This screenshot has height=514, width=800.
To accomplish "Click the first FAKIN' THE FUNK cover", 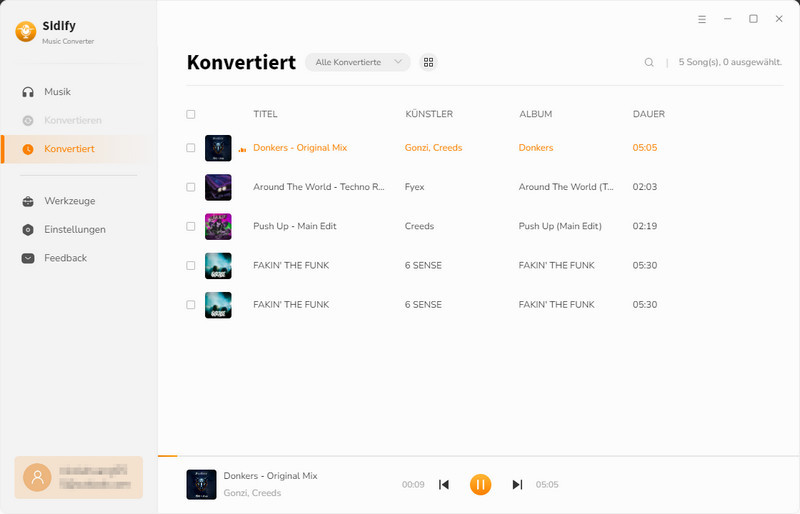I will (x=218, y=266).
